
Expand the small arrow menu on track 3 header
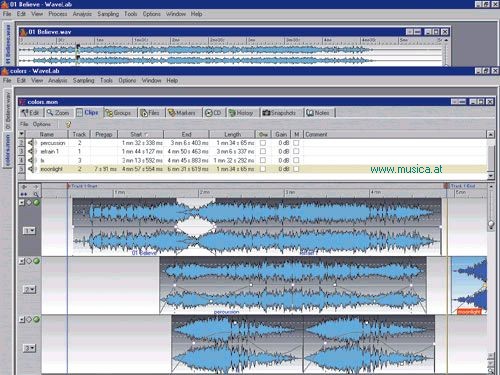(x=22, y=320)
